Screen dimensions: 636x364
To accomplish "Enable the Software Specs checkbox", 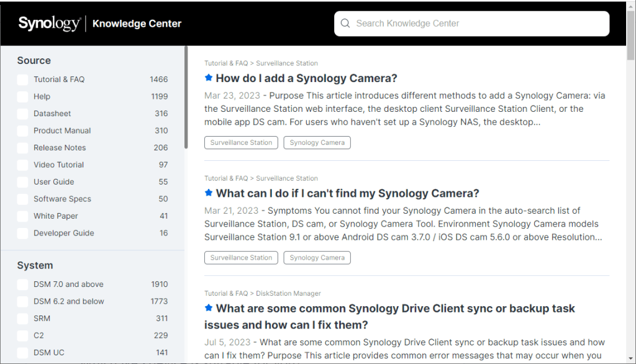I will 23,199.
